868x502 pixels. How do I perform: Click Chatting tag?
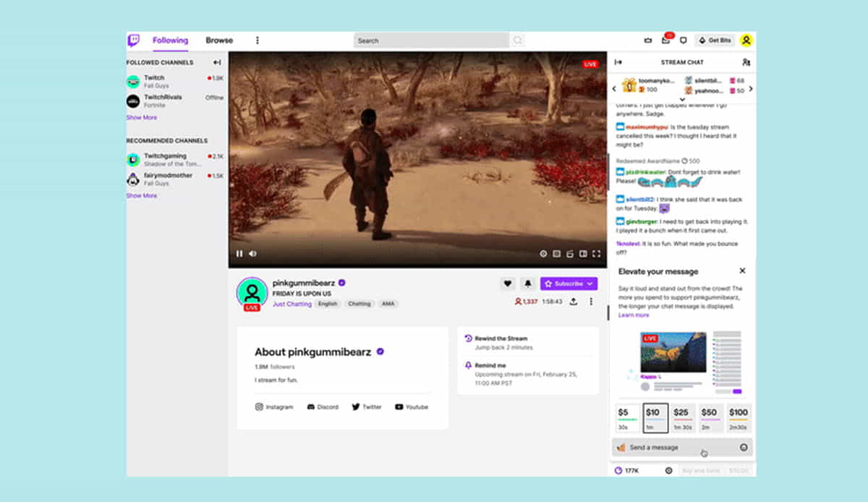[359, 304]
